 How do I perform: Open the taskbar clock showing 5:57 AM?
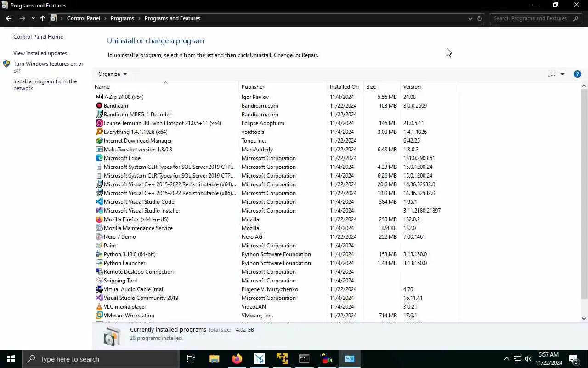click(x=548, y=359)
